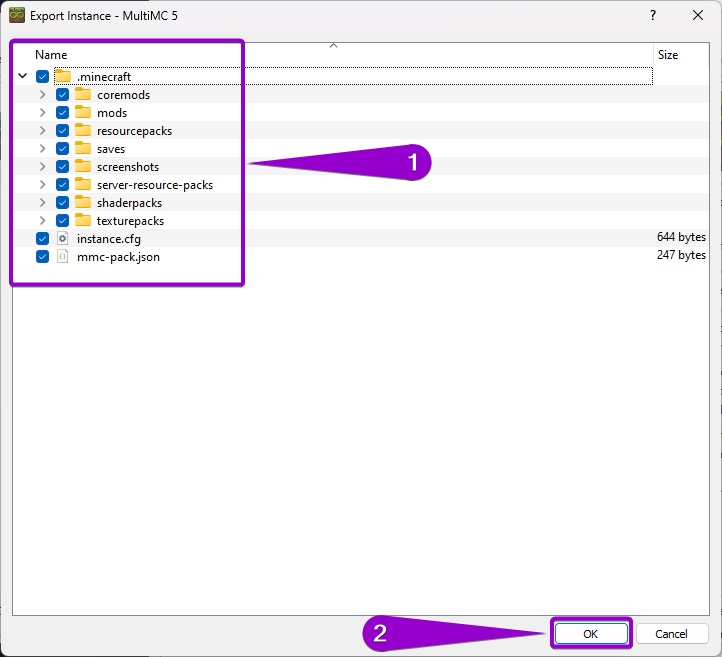Expand the texturepacks folder

[42, 221]
